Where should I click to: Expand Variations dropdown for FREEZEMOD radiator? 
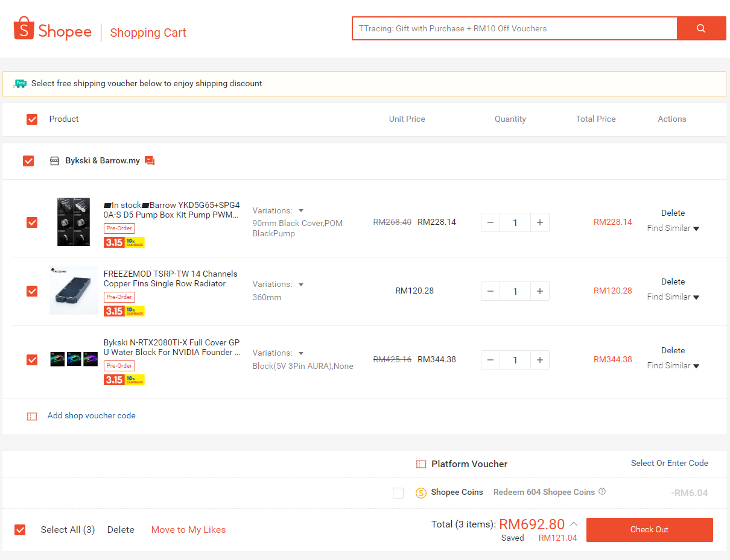(301, 285)
